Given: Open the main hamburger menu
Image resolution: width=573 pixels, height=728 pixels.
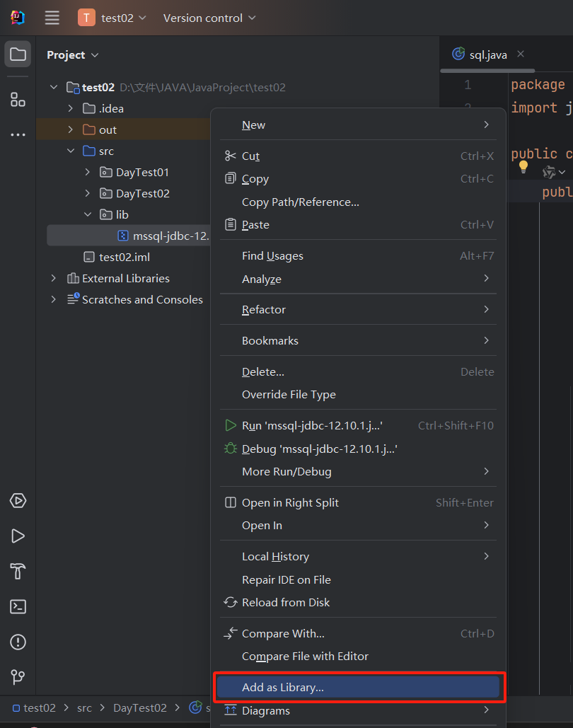Looking at the screenshot, I should point(52,18).
